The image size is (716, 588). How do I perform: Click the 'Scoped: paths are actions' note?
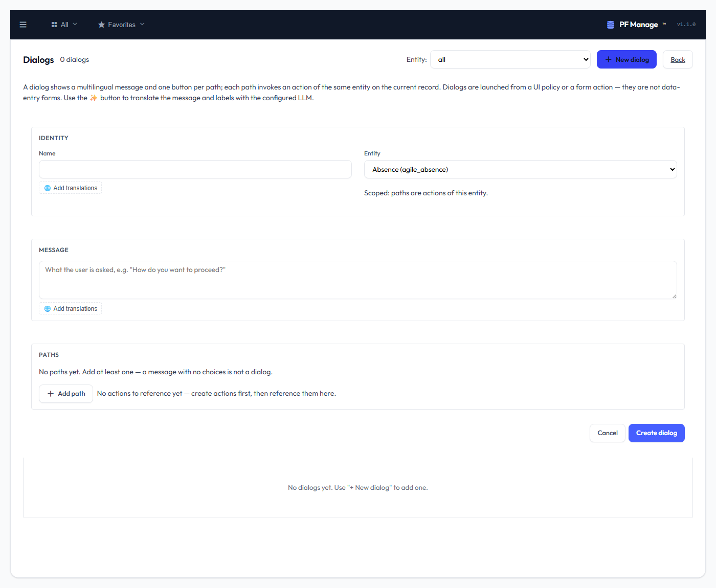pyautogui.click(x=426, y=193)
